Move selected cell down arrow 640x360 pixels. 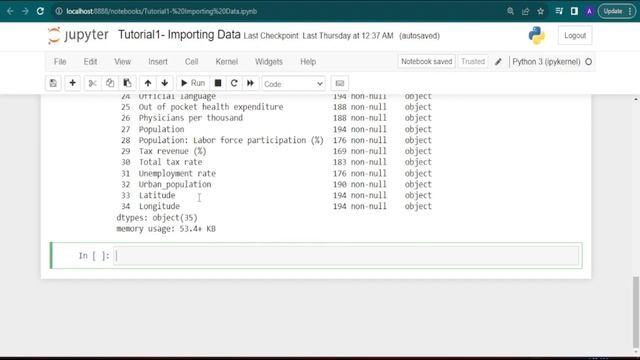tap(164, 83)
